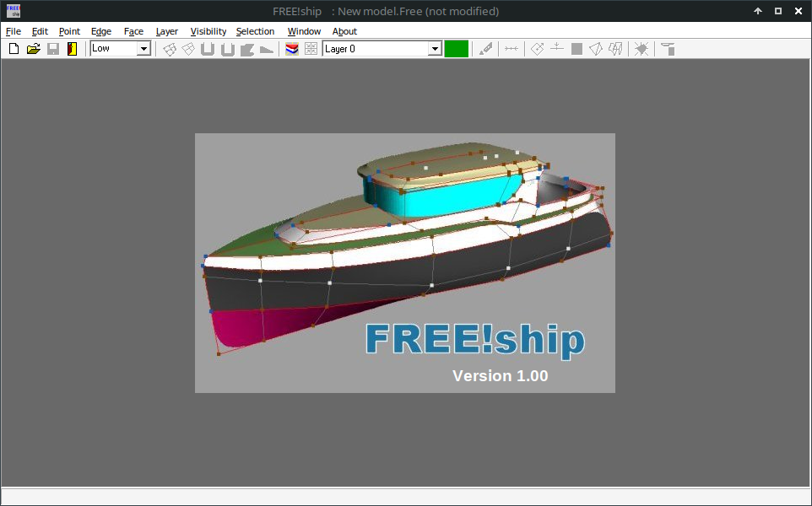Toggle the wedge-shaped waterlines icon
This screenshot has width=812, height=506.
pyautogui.click(x=267, y=49)
